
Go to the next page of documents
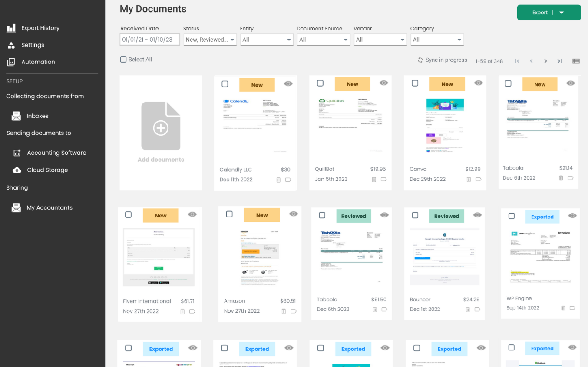(x=545, y=61)
